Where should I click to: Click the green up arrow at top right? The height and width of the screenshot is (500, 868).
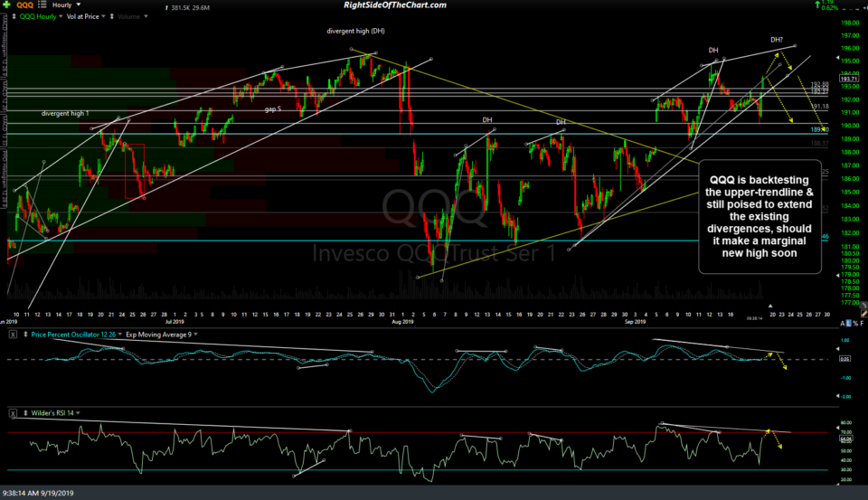(x=817, y=5)
